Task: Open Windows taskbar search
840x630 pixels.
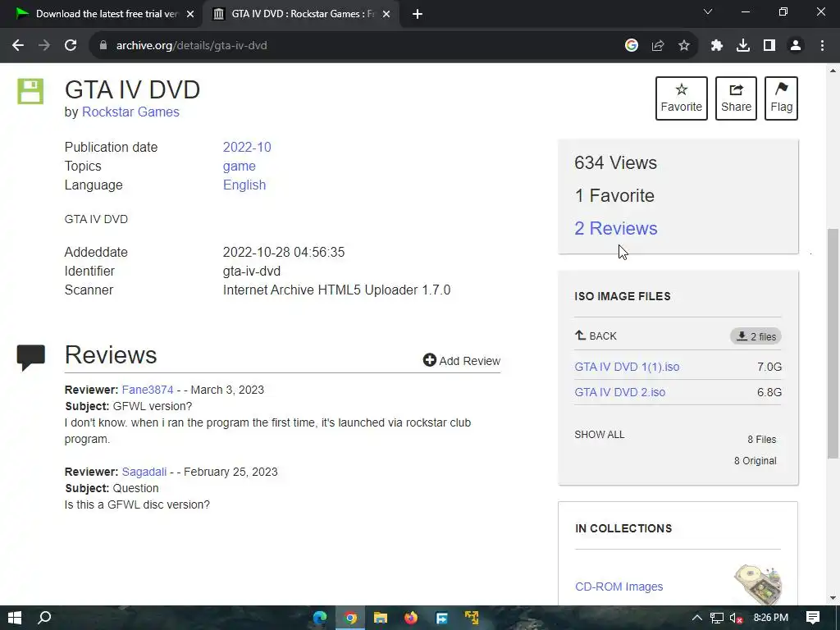Action: coord(44,618)
